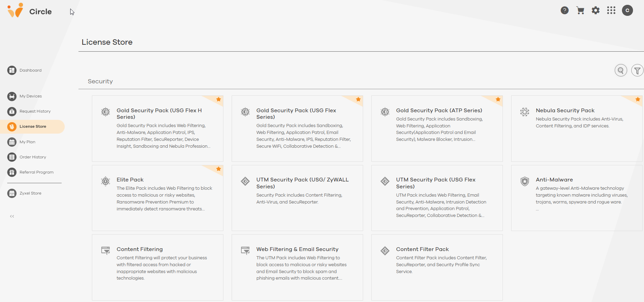Image resolution: width=644 pixels, height=302 pixels.
Task: Collapse the sidebar with double chevron
Action: [12, 216]
